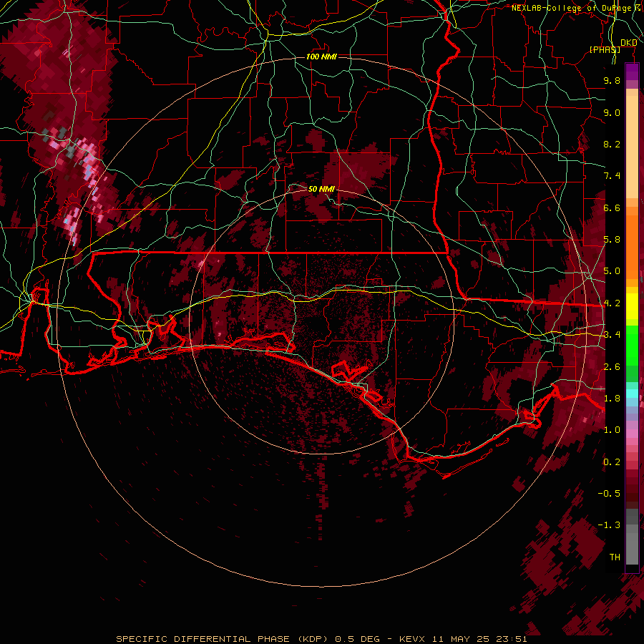Click the KEVX radar site identifier
Viewport: 644px width, 644px height.
414,639
